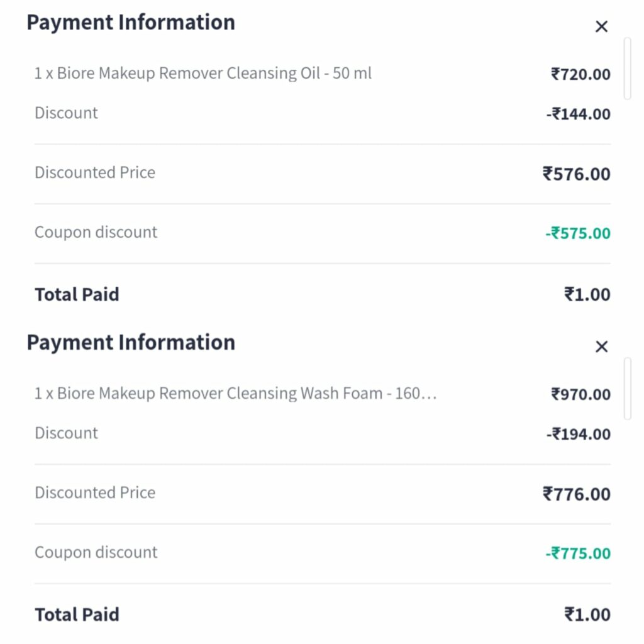The image size is (644, 644).
Task: Click the Discounted Price label for Wash Foam
Action: tap(95, 492)
